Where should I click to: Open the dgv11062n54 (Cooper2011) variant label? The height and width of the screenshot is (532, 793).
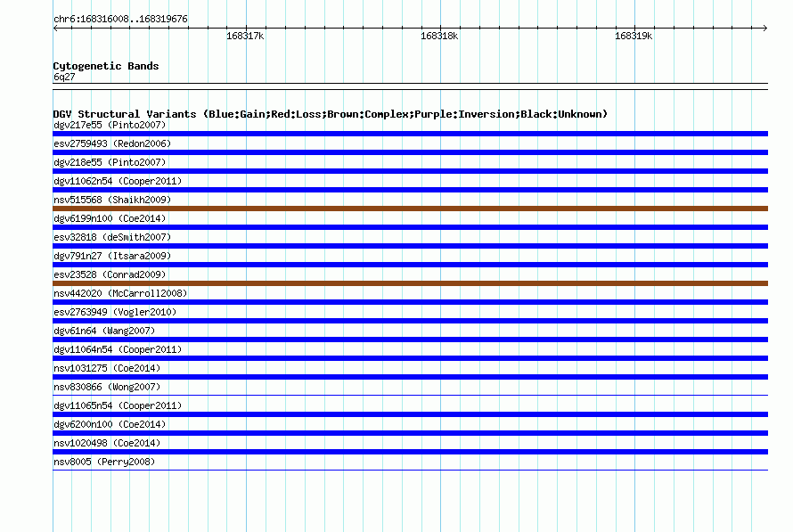pos(118,181)
